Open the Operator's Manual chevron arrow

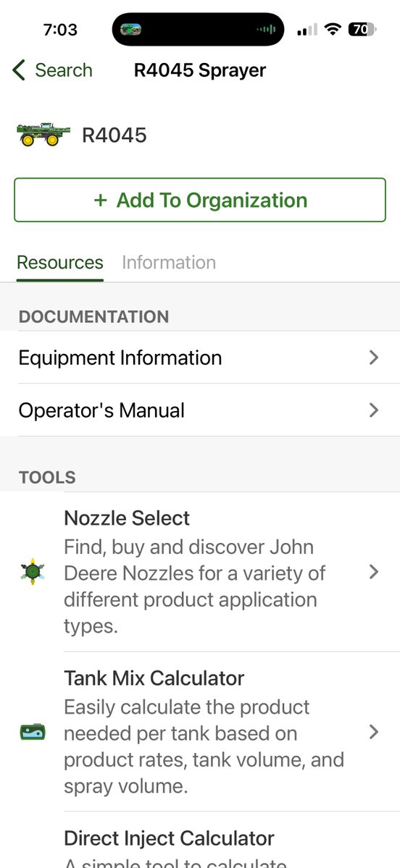(374, 410)
